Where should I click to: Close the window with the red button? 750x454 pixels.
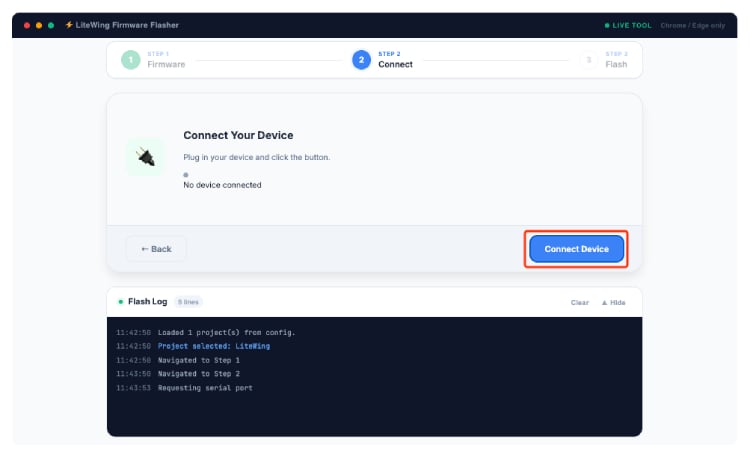click(x=27, y=24)
